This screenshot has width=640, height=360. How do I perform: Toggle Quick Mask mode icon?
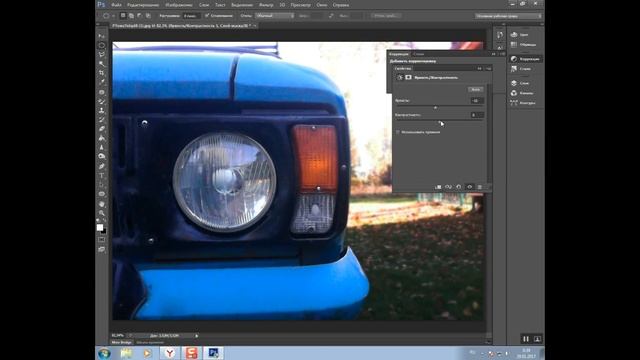click(x=101, y=240)
